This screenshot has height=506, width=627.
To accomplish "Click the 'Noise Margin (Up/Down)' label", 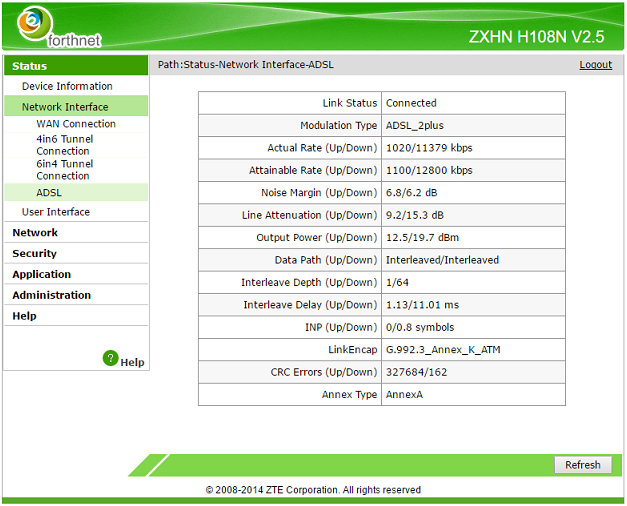I will (319, 192).
